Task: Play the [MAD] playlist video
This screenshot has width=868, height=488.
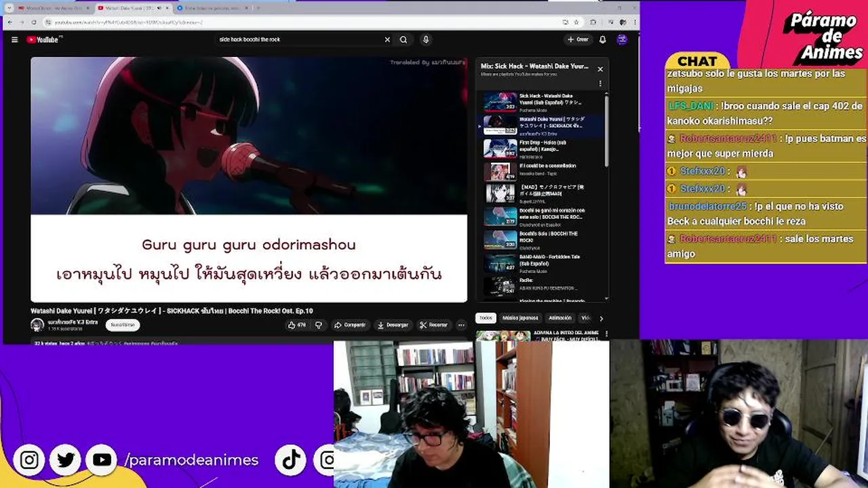Action: pos(542,194)
